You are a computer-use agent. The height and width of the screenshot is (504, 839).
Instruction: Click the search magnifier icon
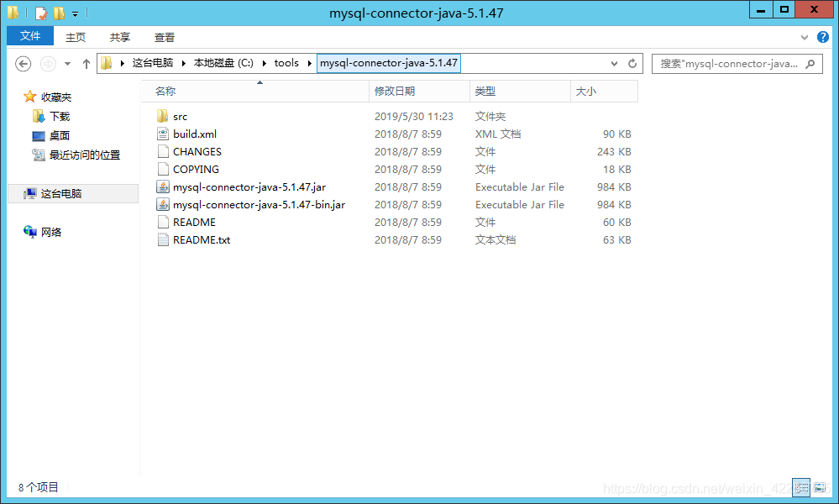point(810,64)
